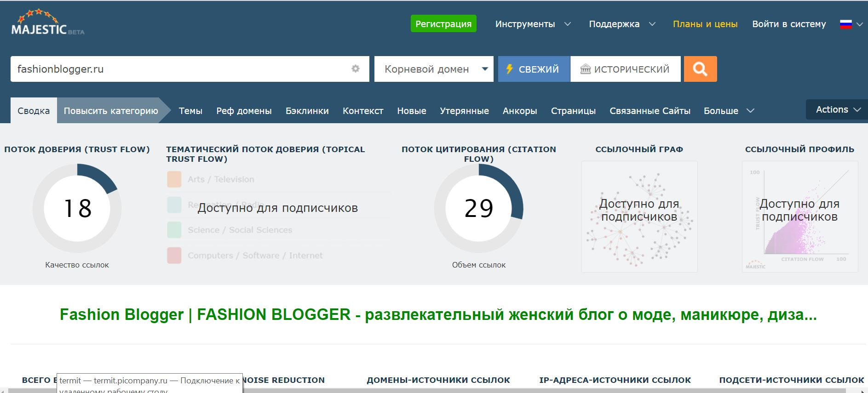Click the Citation Flow 29 gauge
The image size is (868, 393).
click(479, 208)
